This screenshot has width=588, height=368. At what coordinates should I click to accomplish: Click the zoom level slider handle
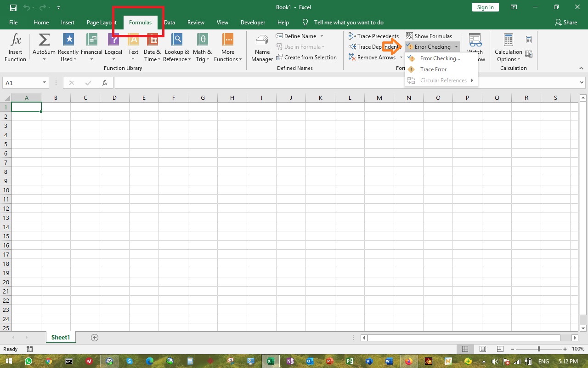tap(539, 349)
